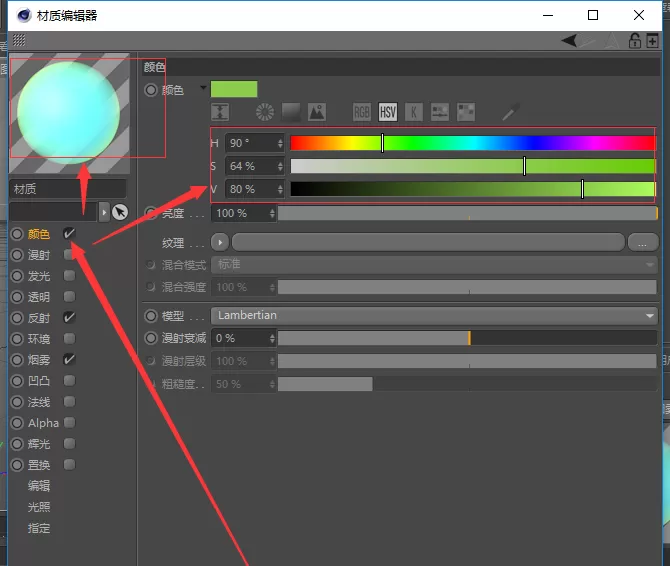Click the 纹理 browse ... button
The height and width of the screenshot is (566, 670).
[x=643, y=243]
